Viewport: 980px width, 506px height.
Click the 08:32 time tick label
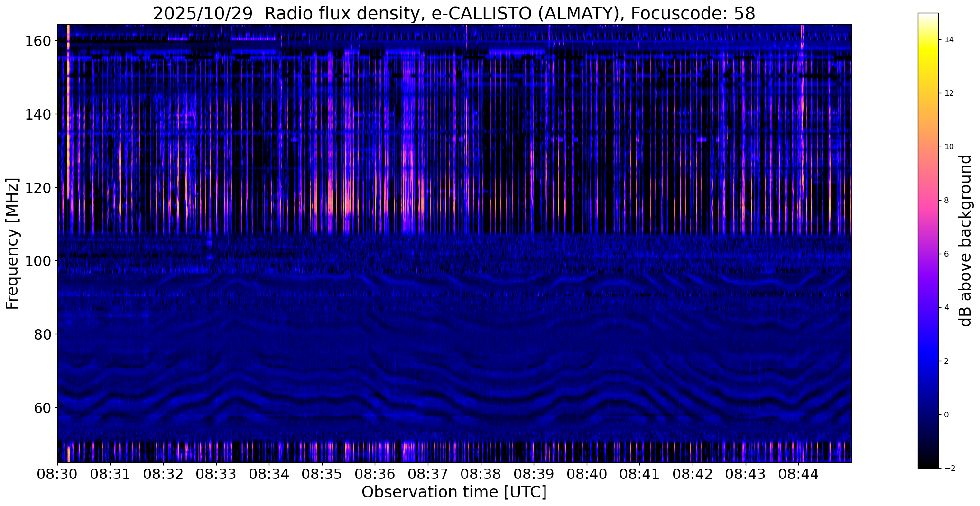pos(163,475)
